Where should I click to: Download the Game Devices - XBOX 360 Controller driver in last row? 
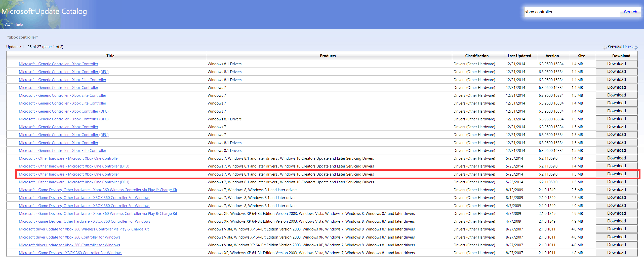click(x=616, y=253)
